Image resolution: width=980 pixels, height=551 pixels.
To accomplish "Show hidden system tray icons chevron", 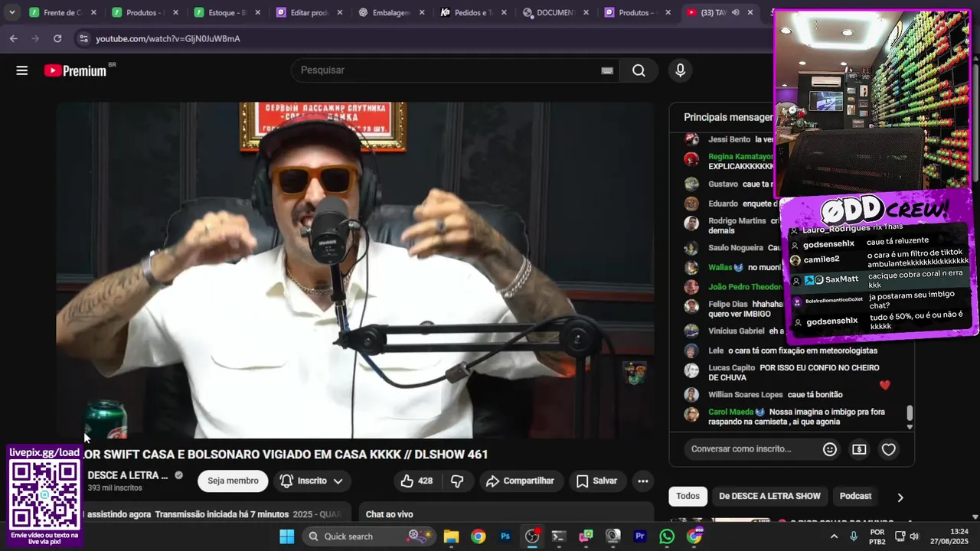I will pyautogui.click(x=834, y=536).
